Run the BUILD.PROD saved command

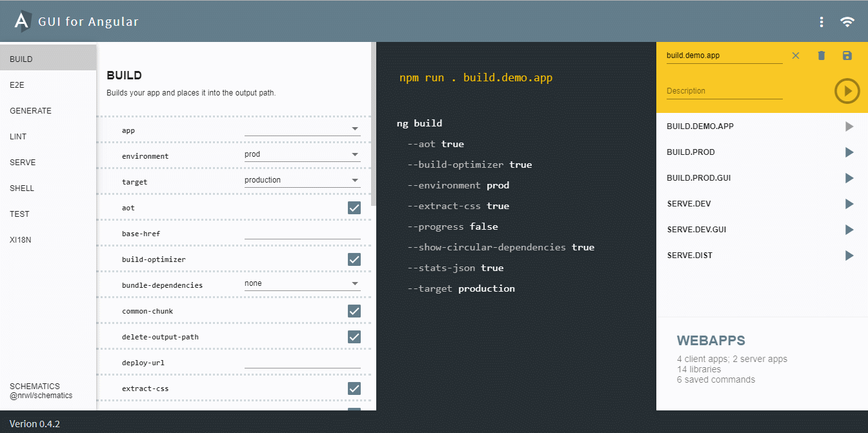tap(849, 152)
